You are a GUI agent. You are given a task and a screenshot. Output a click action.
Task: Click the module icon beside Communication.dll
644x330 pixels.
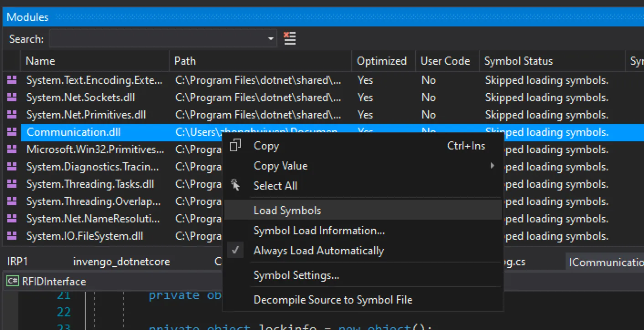[x=12, y=132]
